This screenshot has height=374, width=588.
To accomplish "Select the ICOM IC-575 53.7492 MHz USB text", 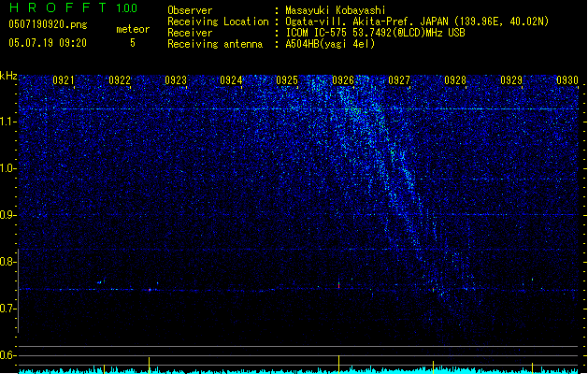I will (375, 33).
